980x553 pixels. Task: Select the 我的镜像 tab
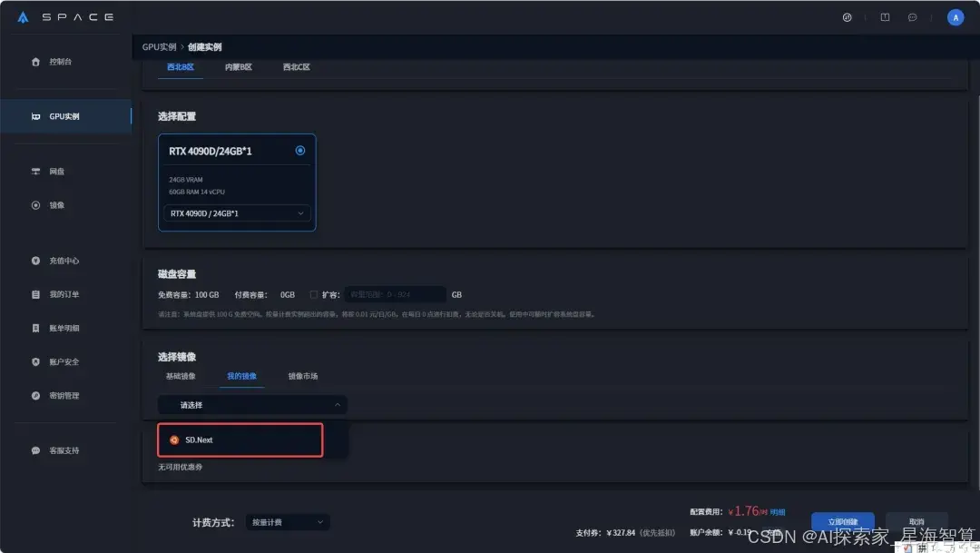tap(242, 377)
